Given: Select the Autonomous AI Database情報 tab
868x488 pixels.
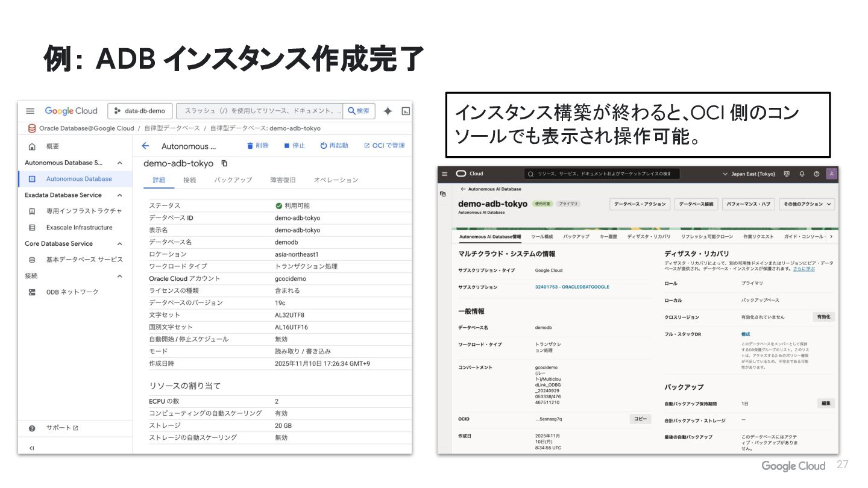Looking at the screenshot, I should point(490,237).
